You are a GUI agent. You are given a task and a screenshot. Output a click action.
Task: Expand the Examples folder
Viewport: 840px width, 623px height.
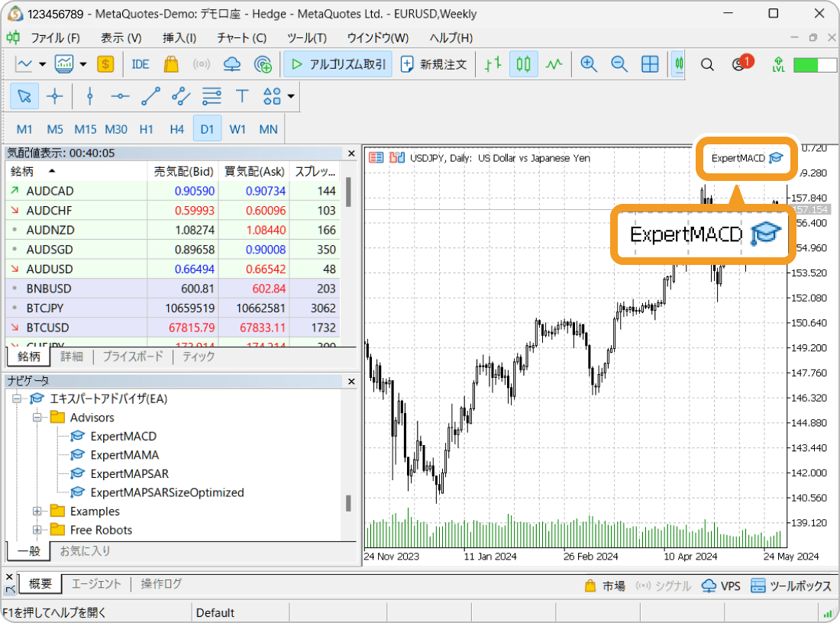point(37,511)
